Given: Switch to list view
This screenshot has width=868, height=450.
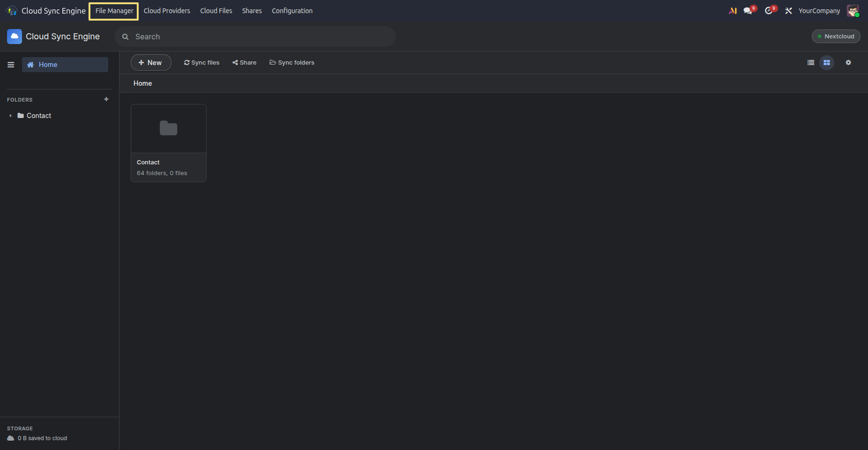Looking at the screenshot, I should 811,63.
